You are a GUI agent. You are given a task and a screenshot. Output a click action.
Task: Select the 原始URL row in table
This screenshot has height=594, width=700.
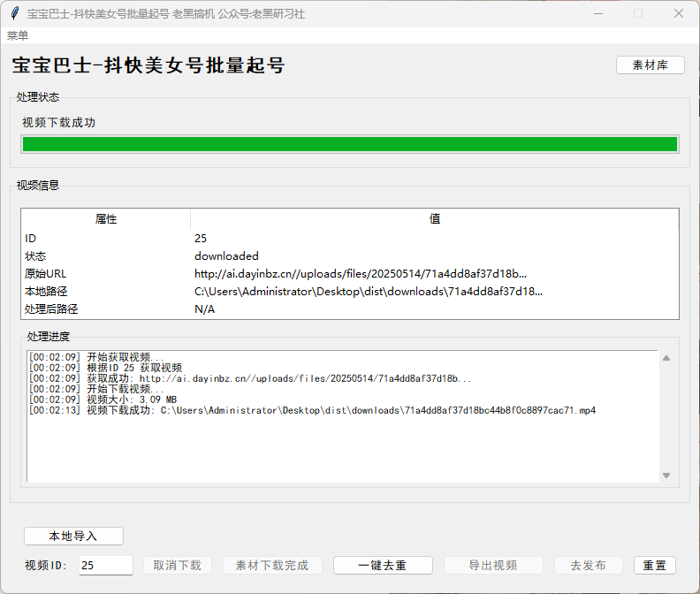(x=349, y=274)
